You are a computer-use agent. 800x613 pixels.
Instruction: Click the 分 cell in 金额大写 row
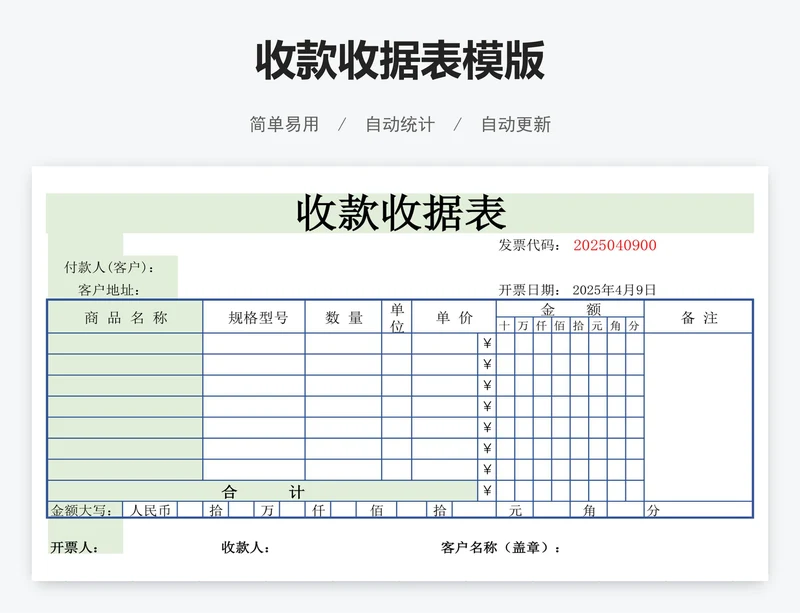[x=698, y=510]
